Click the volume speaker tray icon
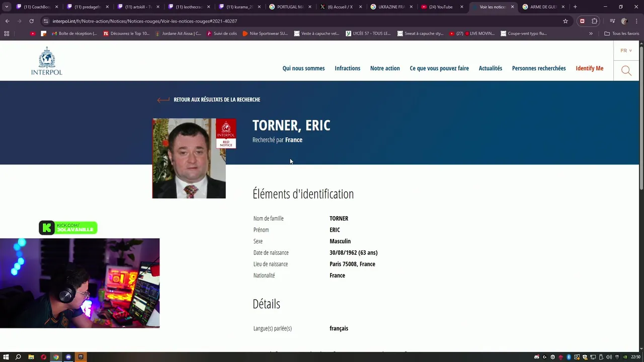Viewport: 644px width, 362px height. pyautogui.click(x=609, y=357)
